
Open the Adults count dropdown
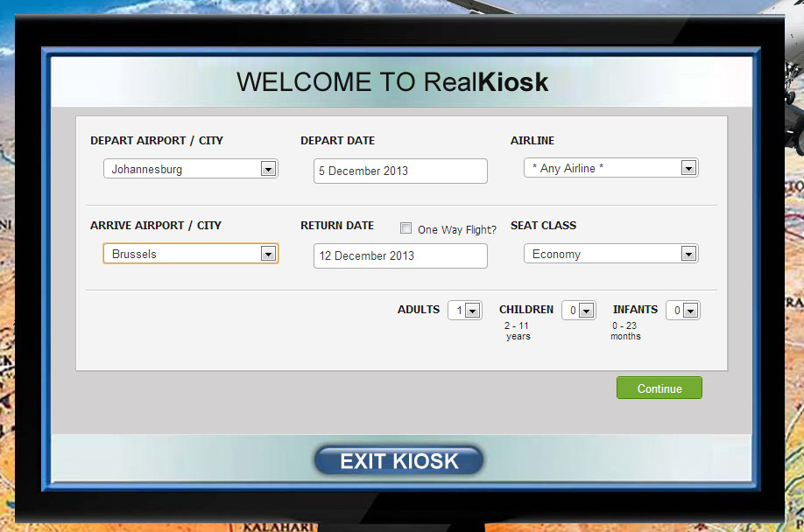point(465,311)
